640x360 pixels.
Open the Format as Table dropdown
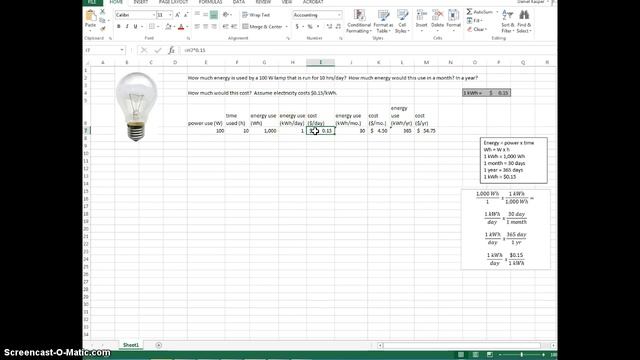tap(383, 21)
